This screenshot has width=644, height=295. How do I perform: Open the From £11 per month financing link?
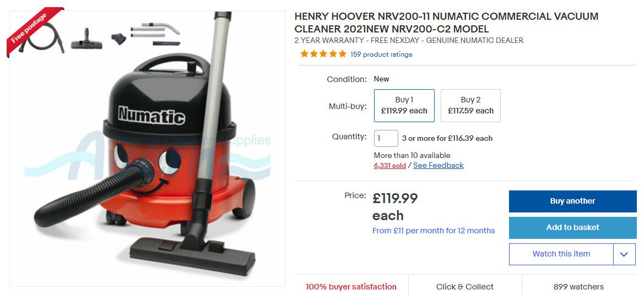click(x=434, y=231)
